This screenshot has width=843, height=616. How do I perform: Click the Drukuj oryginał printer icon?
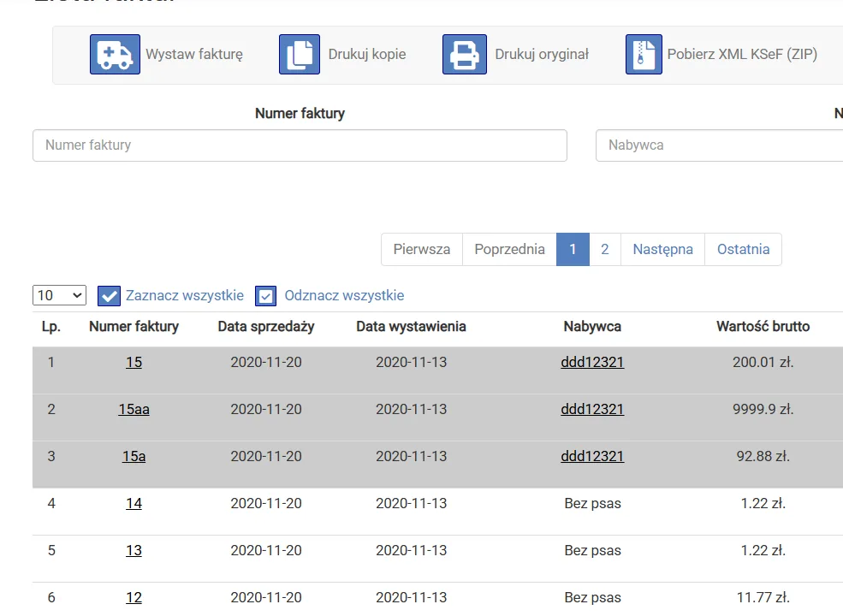point(465,54)
